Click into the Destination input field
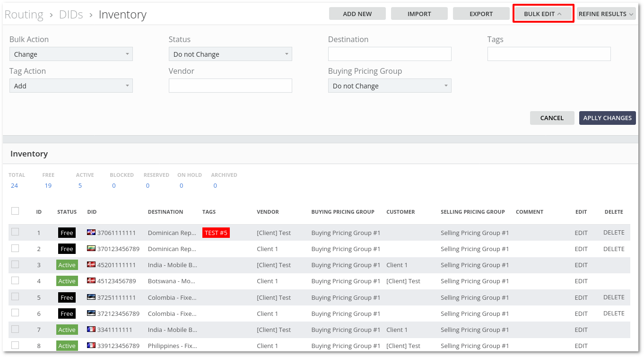 point(390,54)
